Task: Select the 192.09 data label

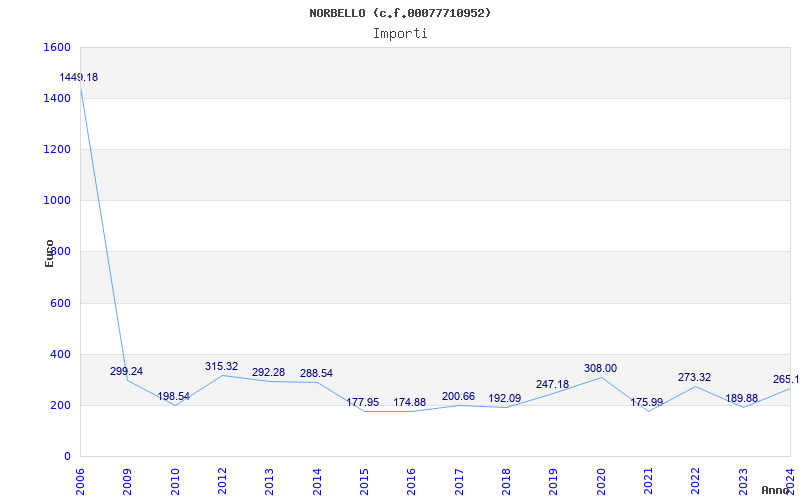Action: click(505, 398)
